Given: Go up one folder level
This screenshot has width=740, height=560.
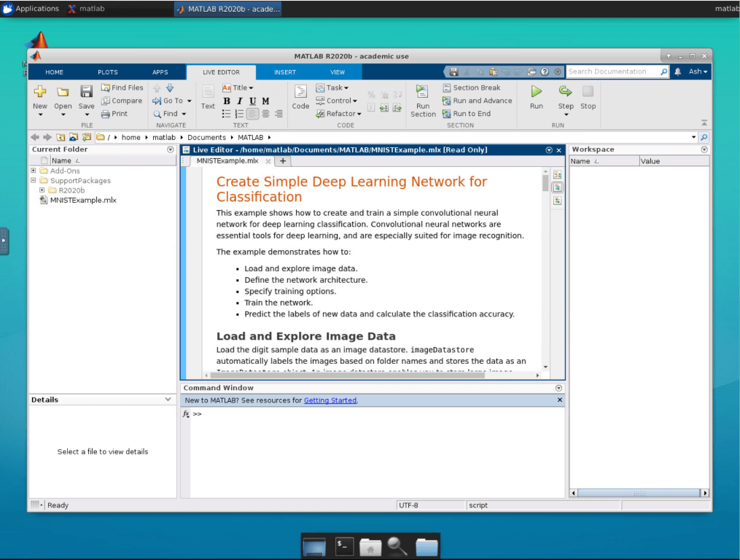Looking at the screenshot, I should (x=61, y=137).
